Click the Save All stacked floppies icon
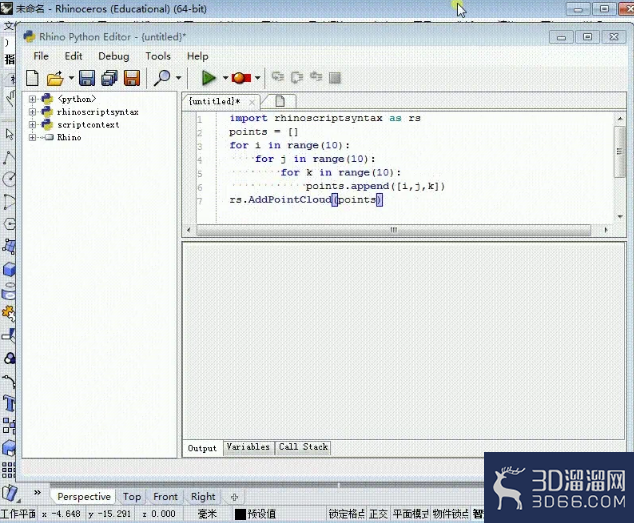Image resolution: width=634 pixels, height=523 pixels. click(x=109, y=78)
